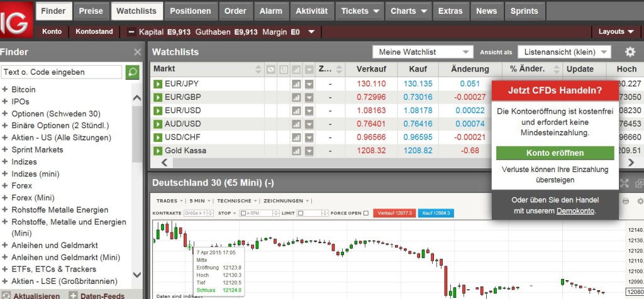Click the refresh column header icon in watchlist

click(270, 70)
